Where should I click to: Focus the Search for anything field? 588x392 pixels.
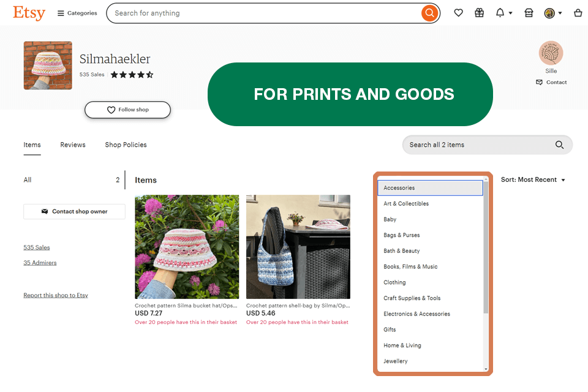coord(263,13)
